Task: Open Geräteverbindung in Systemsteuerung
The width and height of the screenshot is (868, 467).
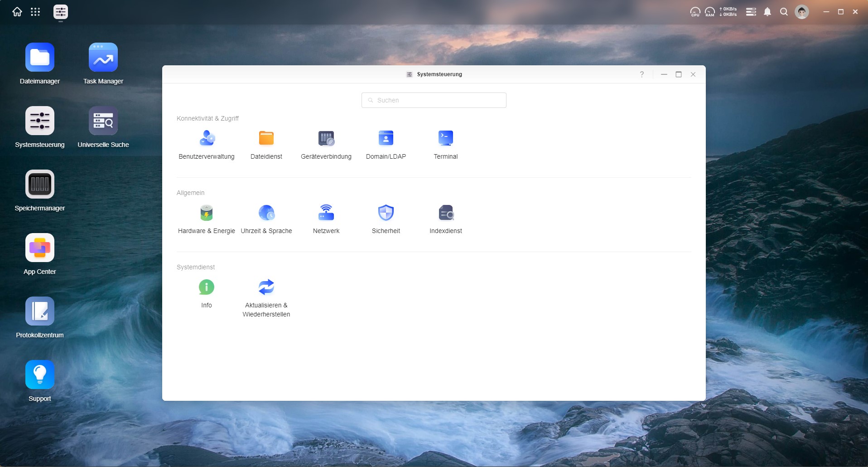Action: click(x=326, y=138)
